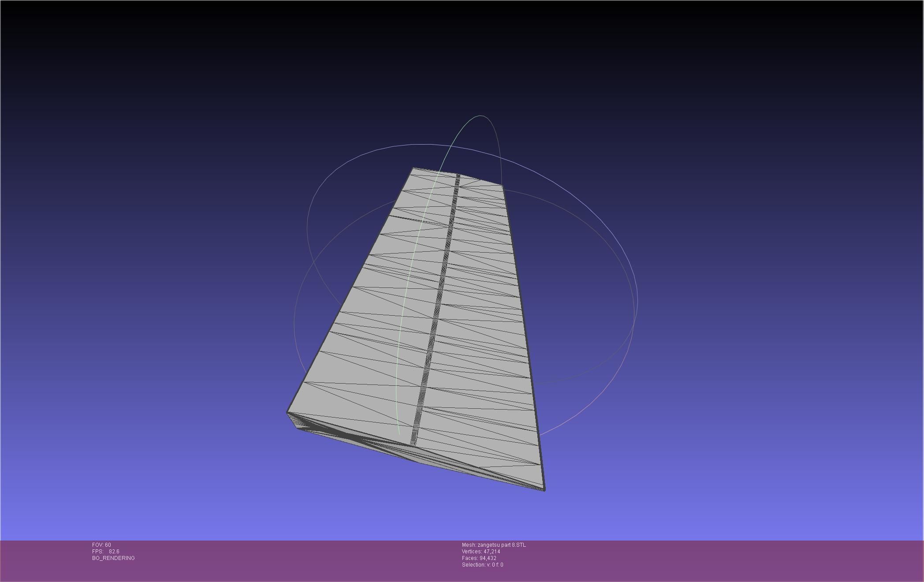
Task: Click the Selection: v: 0 f: 0 entry
Action: click(x=483, y=565)
